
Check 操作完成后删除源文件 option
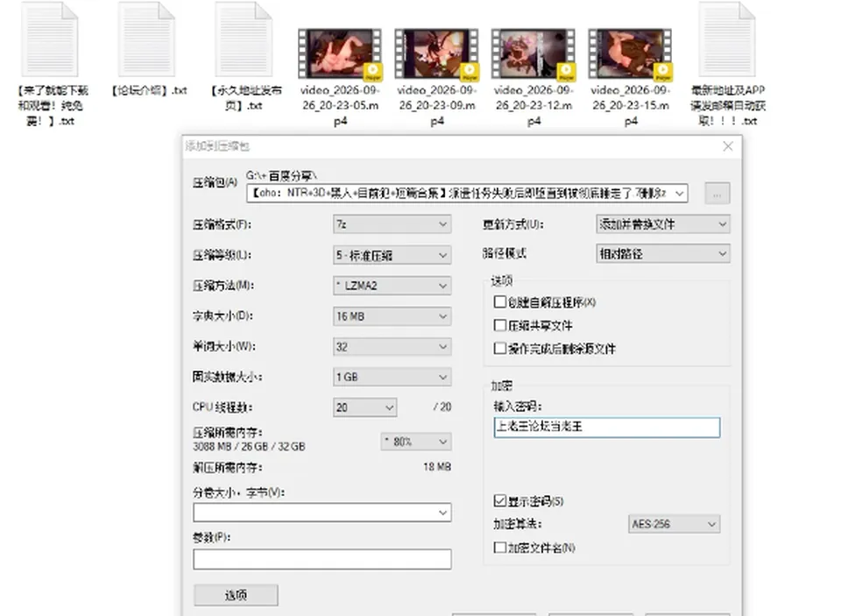coord(500,348)
